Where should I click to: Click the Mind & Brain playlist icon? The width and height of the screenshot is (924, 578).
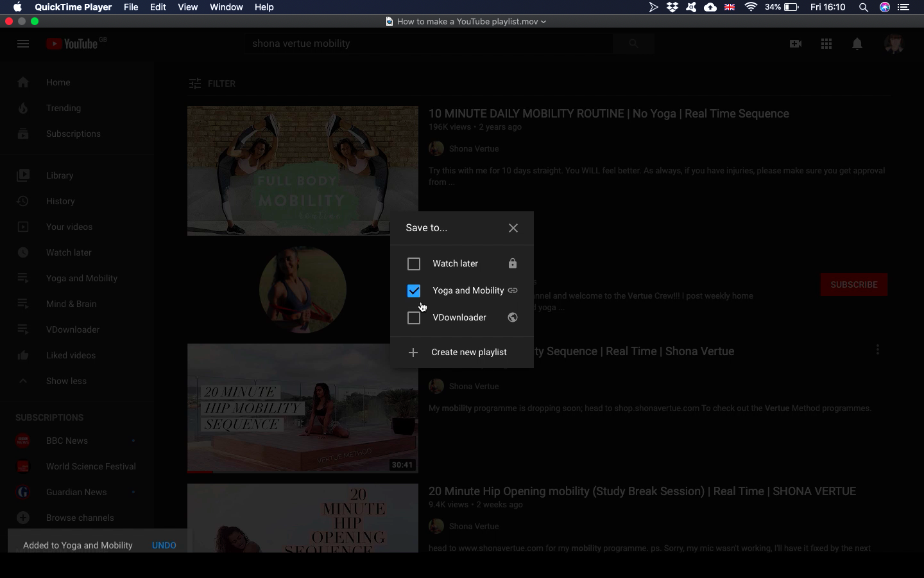tap(23, 304)
